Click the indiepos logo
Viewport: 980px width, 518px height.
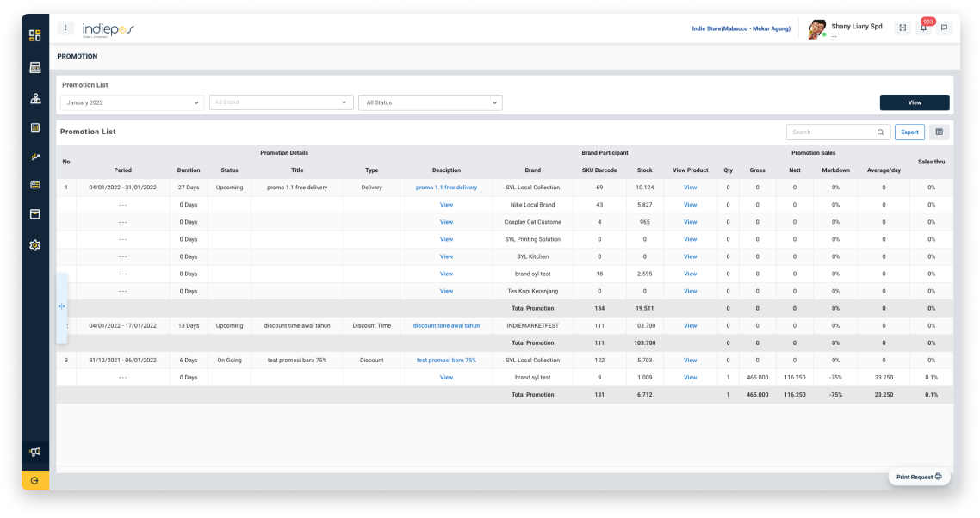tap(109, 29)
